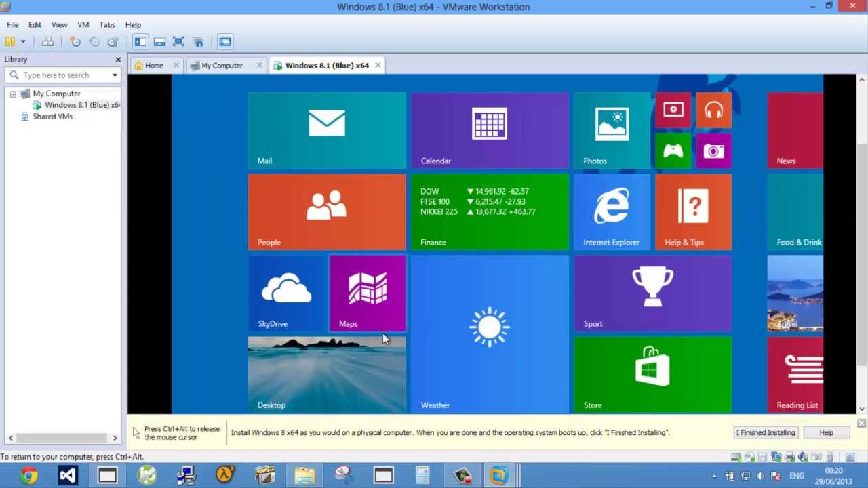
Task: Collapse the My Computer tree node
Action: (x=13, y=94)
